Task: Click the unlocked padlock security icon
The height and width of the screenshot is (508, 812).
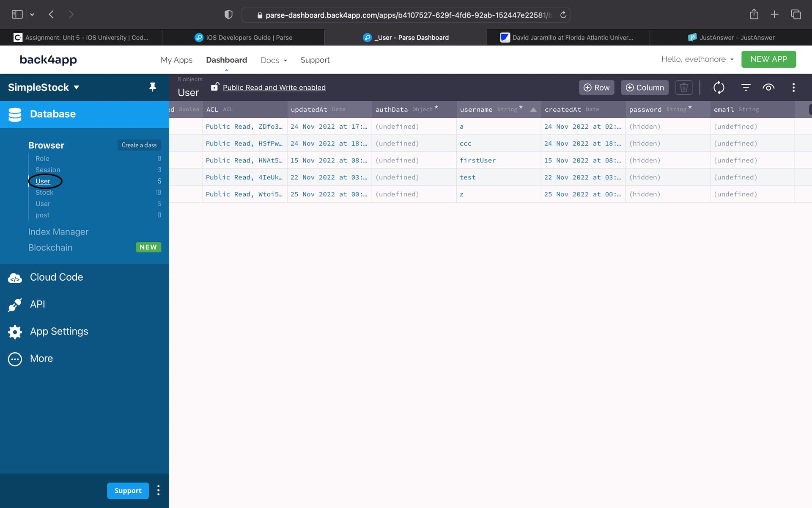Action: pos(215,87)
